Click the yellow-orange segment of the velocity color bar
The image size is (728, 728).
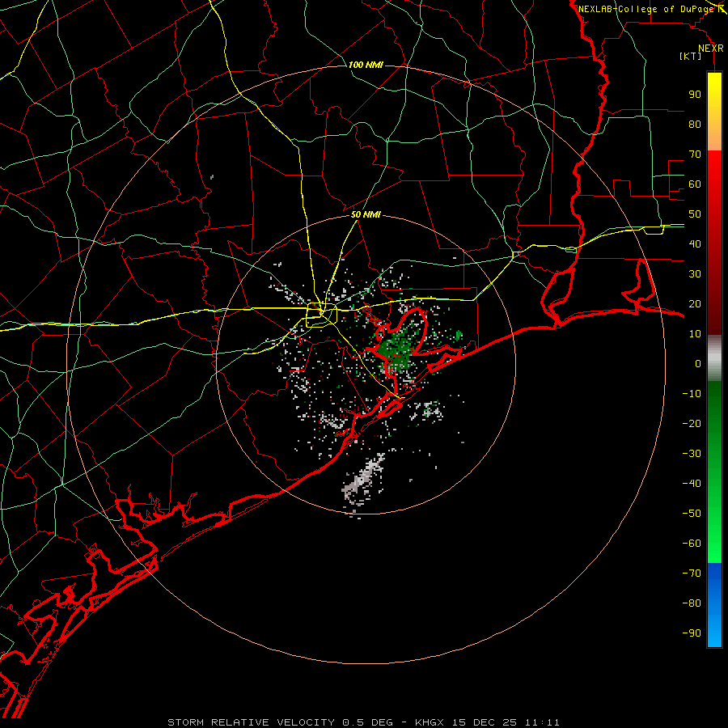tap(714, 112)
